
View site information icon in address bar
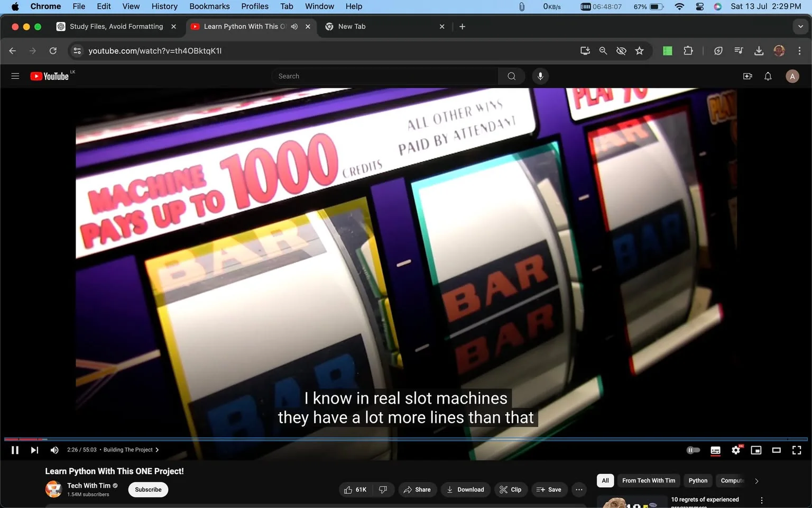(77, 51)
